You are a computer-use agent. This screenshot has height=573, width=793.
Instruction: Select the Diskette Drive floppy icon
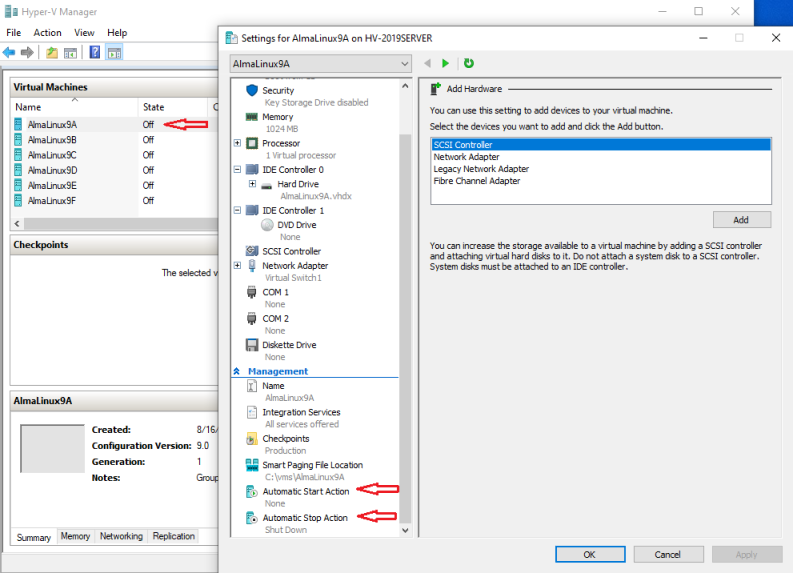tap(252, 345)
